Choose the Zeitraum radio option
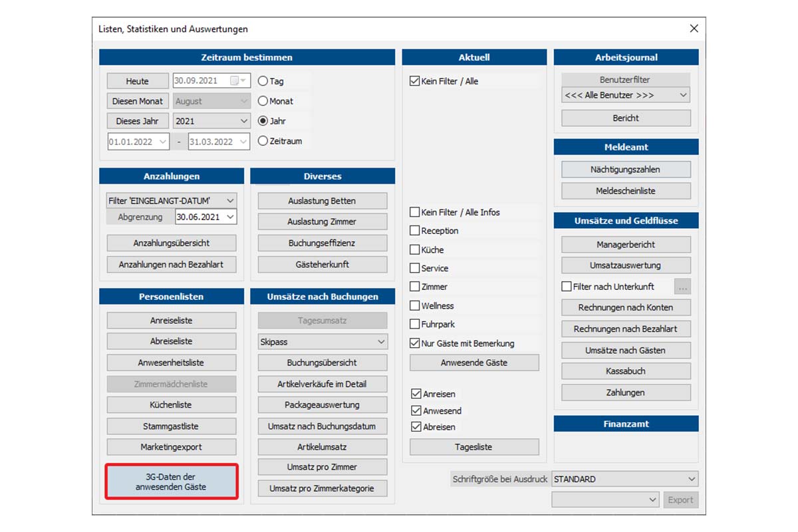The width and height of the screenshot is (798, 532). click(x=263, y=141)
